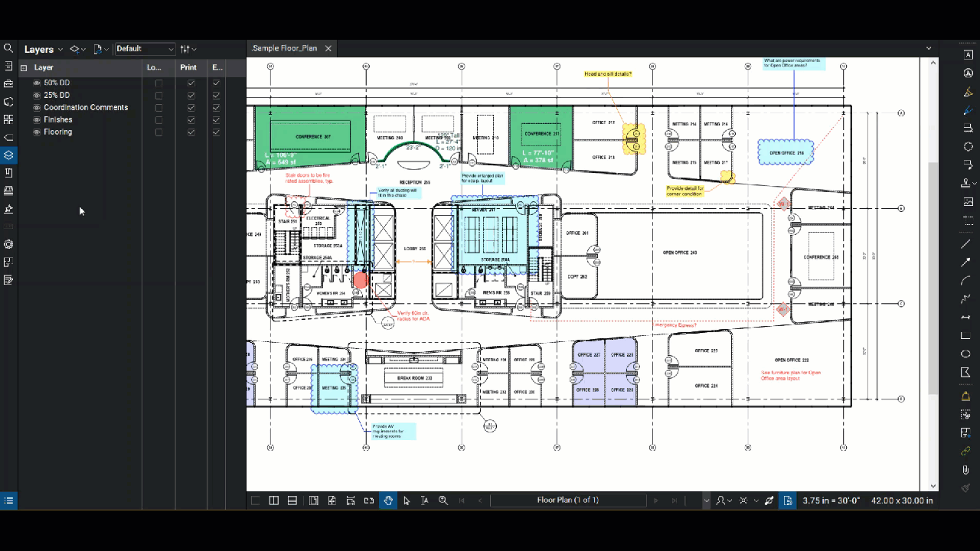This screenshot has width=980, height=551.
Task: Select the Text Box markup tool
Action: [x=965, y=55]
